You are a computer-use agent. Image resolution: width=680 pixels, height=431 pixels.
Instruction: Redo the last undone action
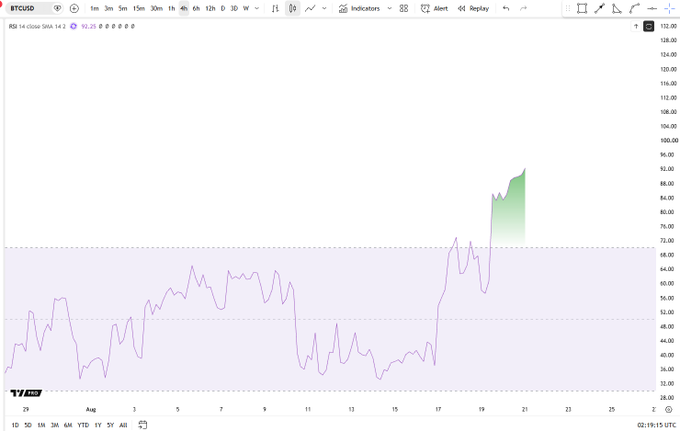pos(523,8)
